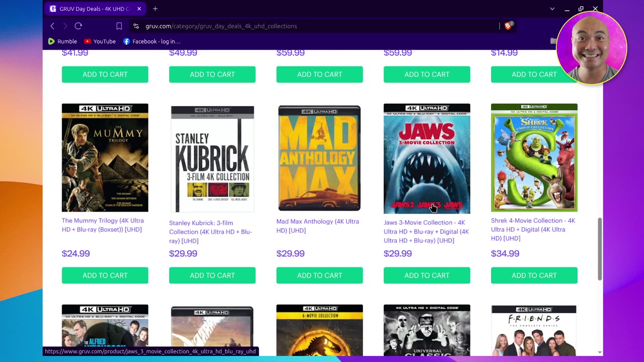Click the $29.99 price under Mad Max
Image resolution: width=644 pixels, height=362 pixels.
[x=290, y=253]
